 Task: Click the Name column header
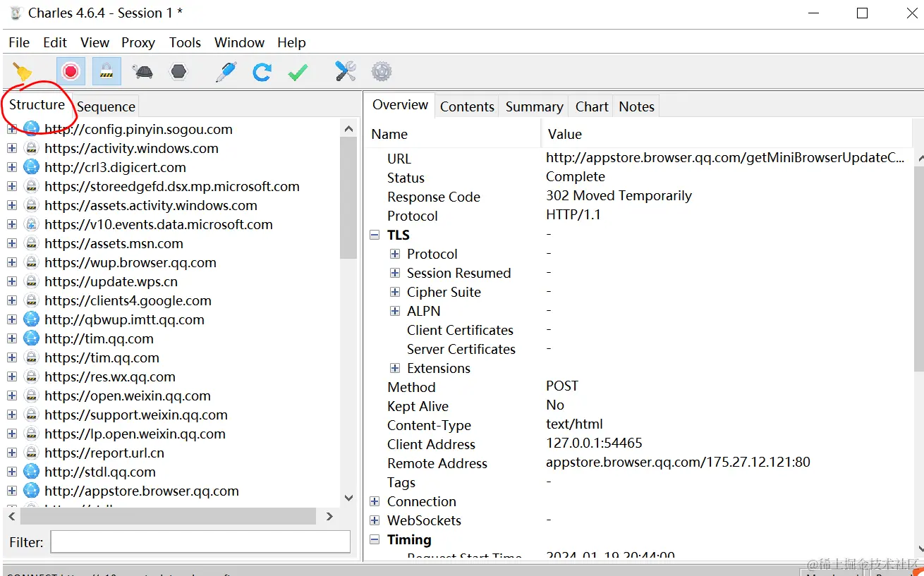point(454,134)
